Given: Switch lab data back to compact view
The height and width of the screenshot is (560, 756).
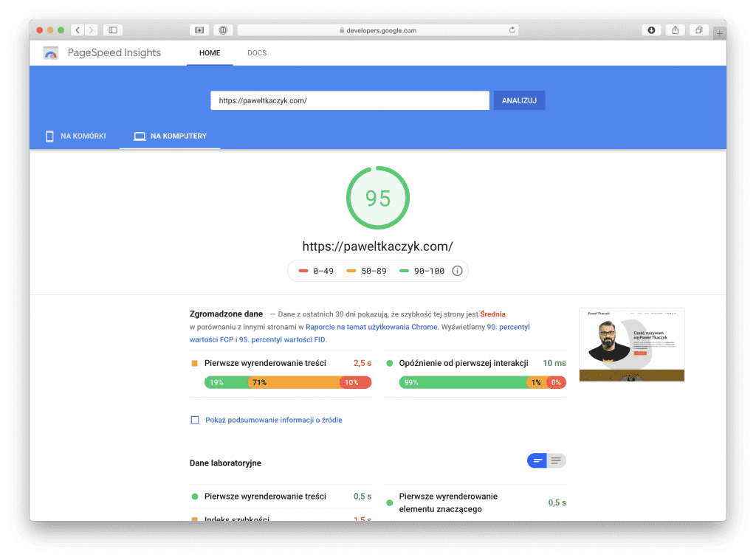Looking at the screenshot, I should tap(537, 460).
